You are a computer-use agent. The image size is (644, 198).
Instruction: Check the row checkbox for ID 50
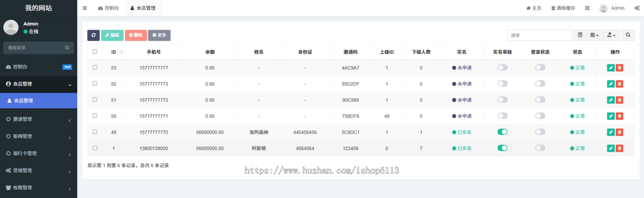[95, 116]
